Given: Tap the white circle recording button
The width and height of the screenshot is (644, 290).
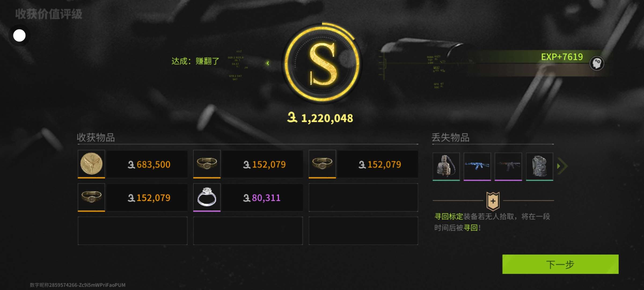Looking at the screenshot, I should point(19,35).
